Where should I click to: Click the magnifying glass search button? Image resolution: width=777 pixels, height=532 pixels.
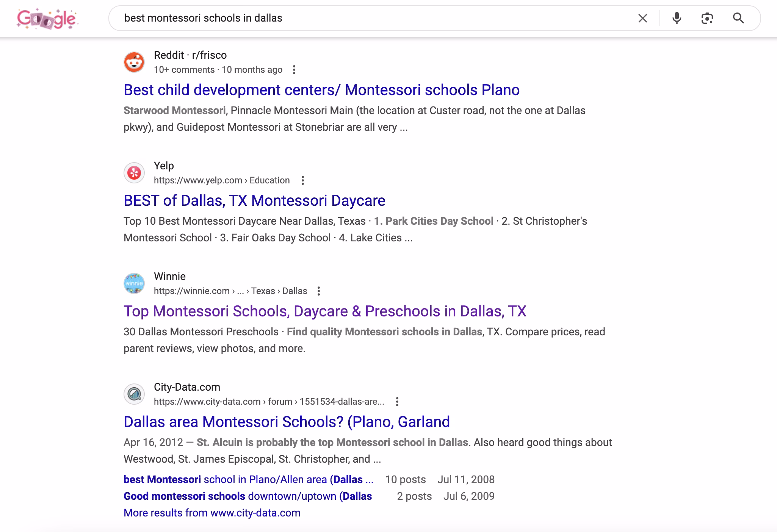tap(738, 18)
